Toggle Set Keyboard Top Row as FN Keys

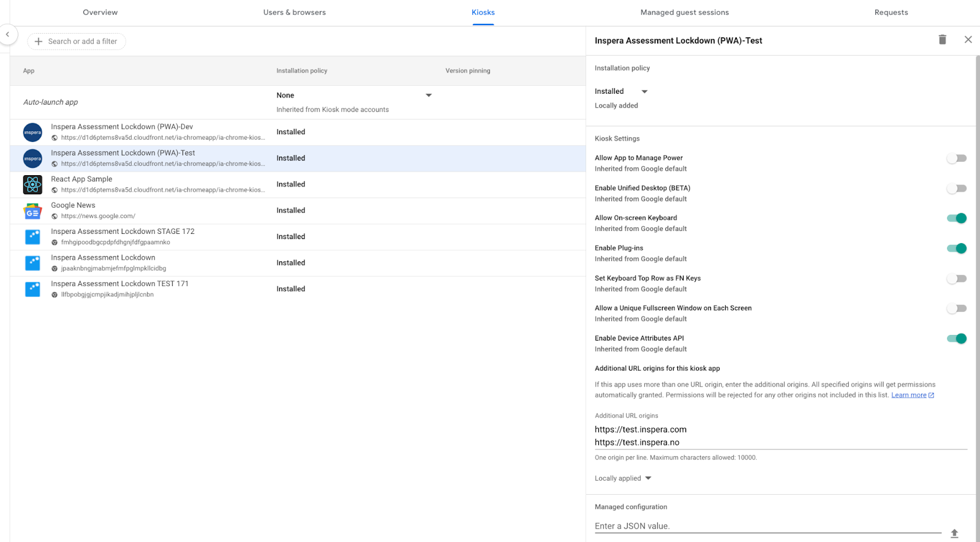957,279
